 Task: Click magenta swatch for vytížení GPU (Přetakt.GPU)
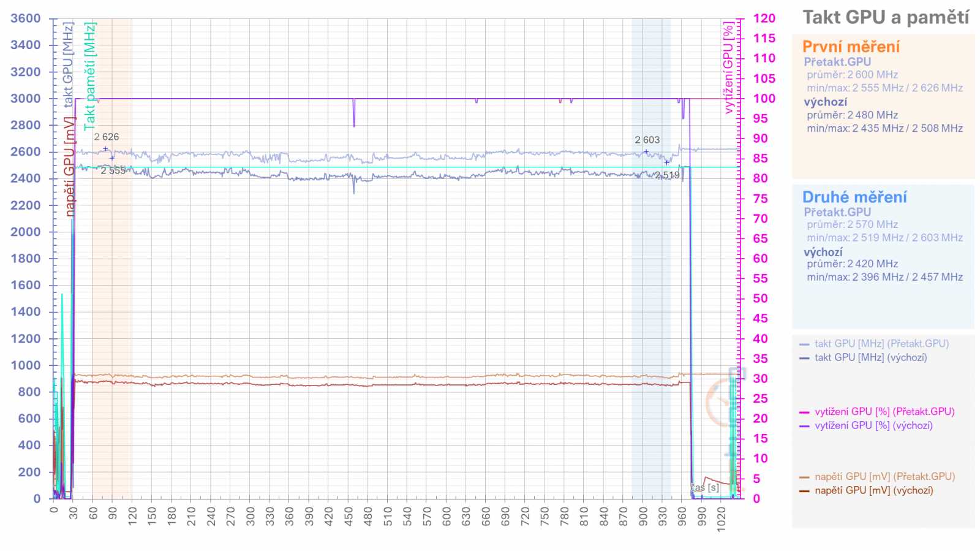coord(804,412)
